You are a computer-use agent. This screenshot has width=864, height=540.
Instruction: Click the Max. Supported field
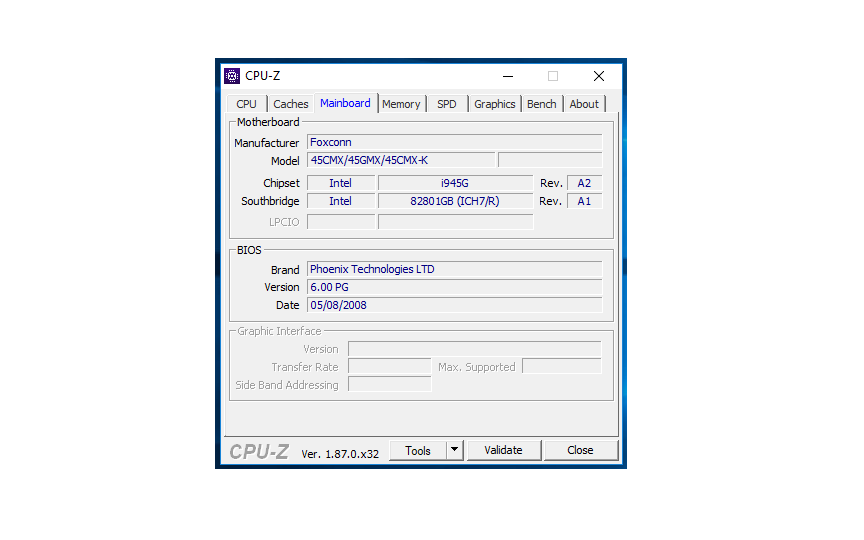point(561,366)
